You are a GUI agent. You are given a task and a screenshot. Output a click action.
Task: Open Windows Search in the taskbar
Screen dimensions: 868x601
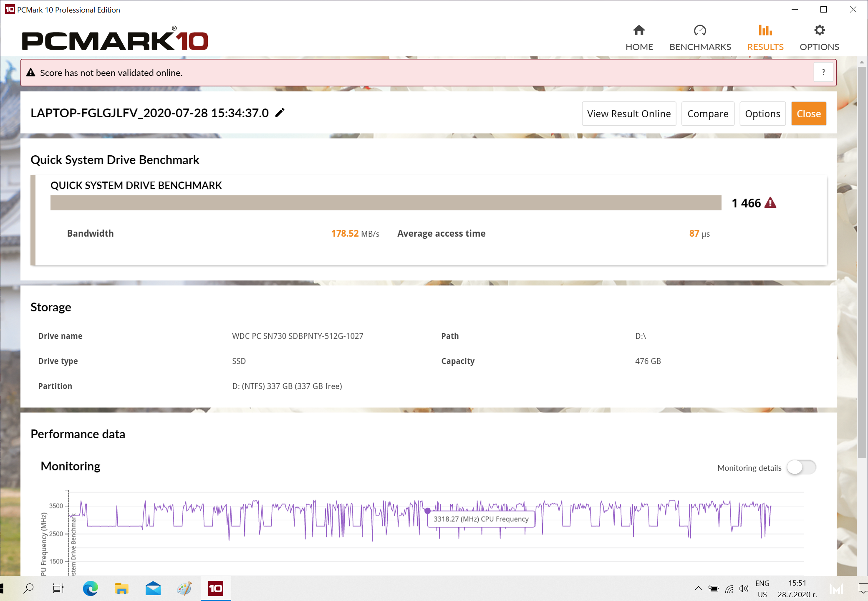pyautogui.click(x=29, y=588)
